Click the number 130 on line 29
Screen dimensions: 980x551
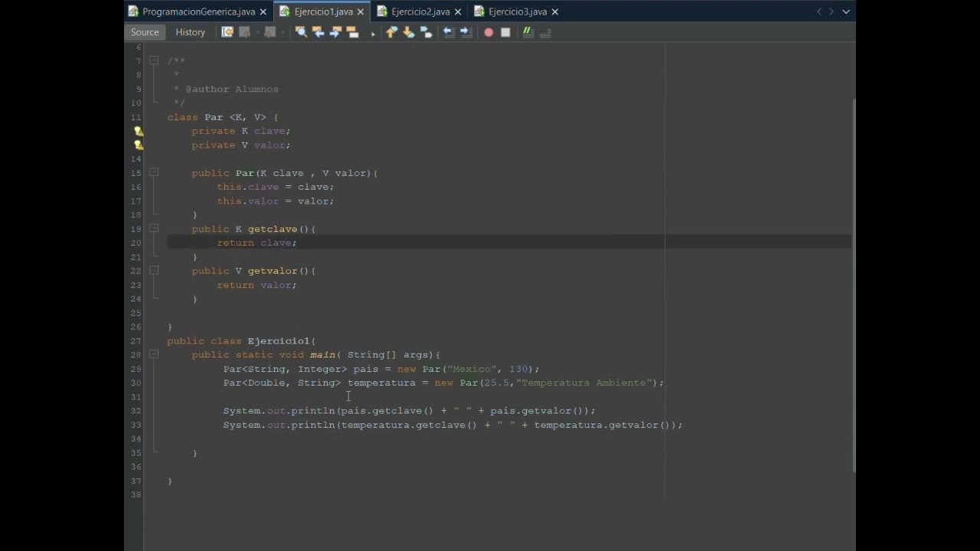(518, 369)
